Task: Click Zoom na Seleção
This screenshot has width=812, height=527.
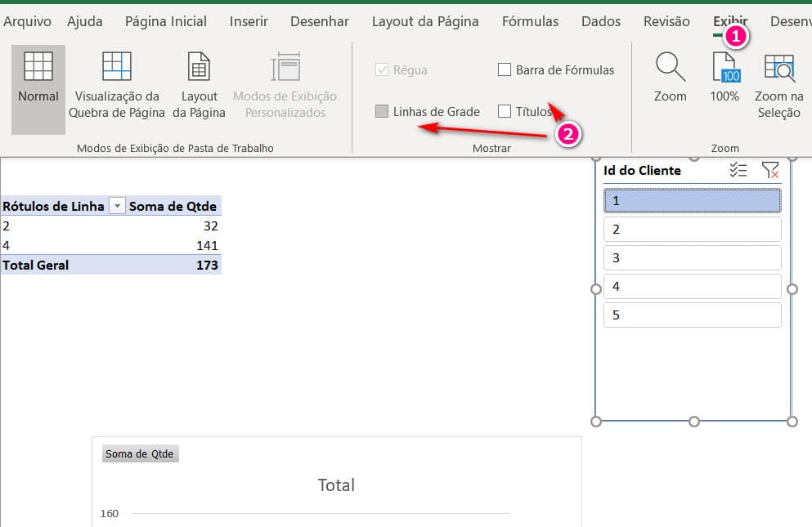Action: click(778, 86)
